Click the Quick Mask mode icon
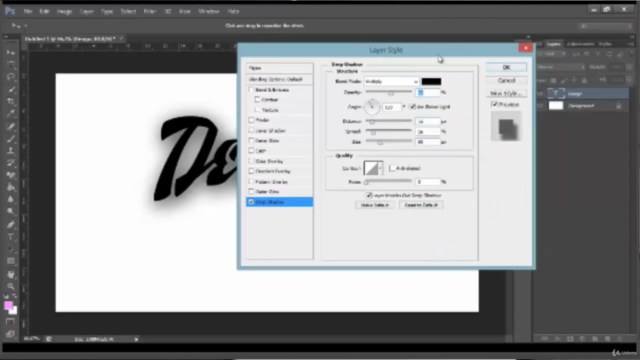This screenshot has width=640, height=360. [x=10, y=322]
